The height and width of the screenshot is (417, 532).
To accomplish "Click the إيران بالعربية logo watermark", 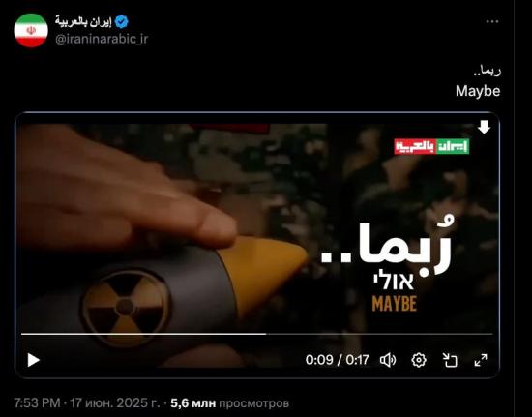I will [x=431, y=146].
